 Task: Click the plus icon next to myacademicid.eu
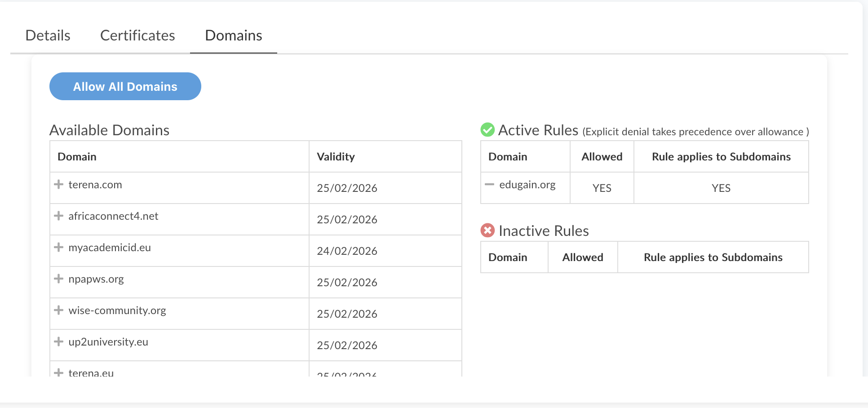click(x=58, y=248)
